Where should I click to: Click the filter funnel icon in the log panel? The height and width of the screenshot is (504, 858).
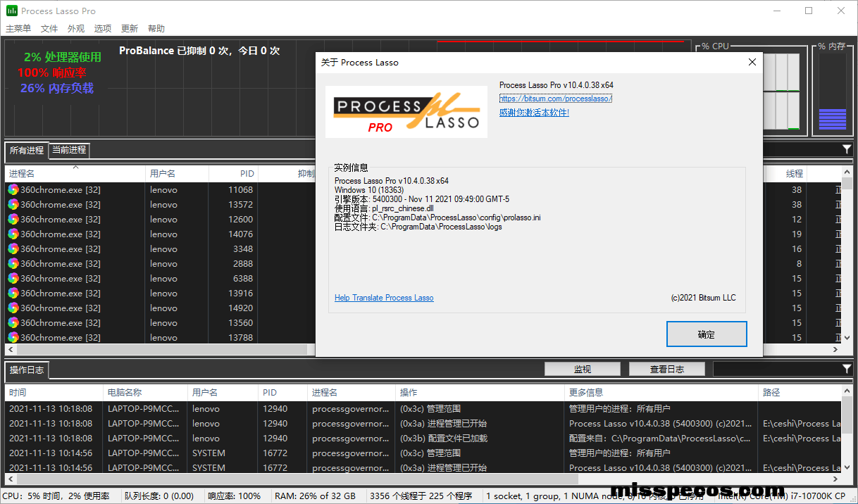[846, 369]
